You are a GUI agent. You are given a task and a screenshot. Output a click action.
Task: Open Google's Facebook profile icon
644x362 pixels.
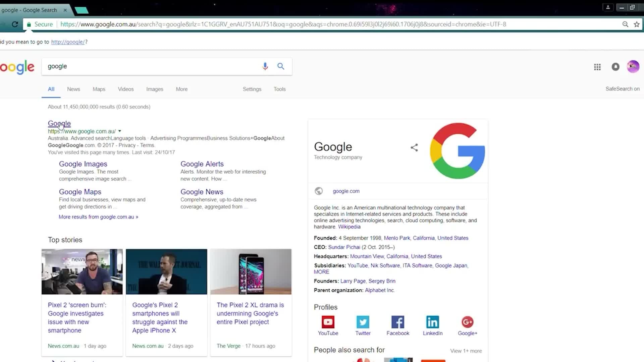(398, 322)
